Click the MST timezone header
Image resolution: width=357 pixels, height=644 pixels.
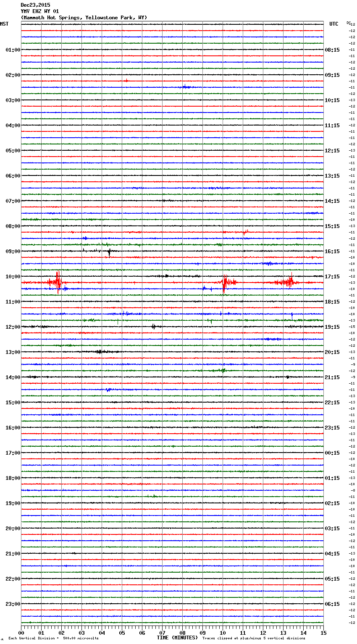4,24
